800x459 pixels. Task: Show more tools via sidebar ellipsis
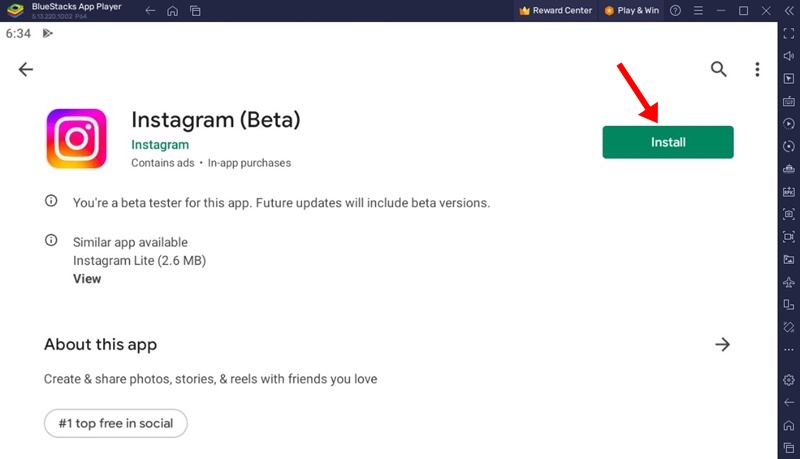pos(789,350)
